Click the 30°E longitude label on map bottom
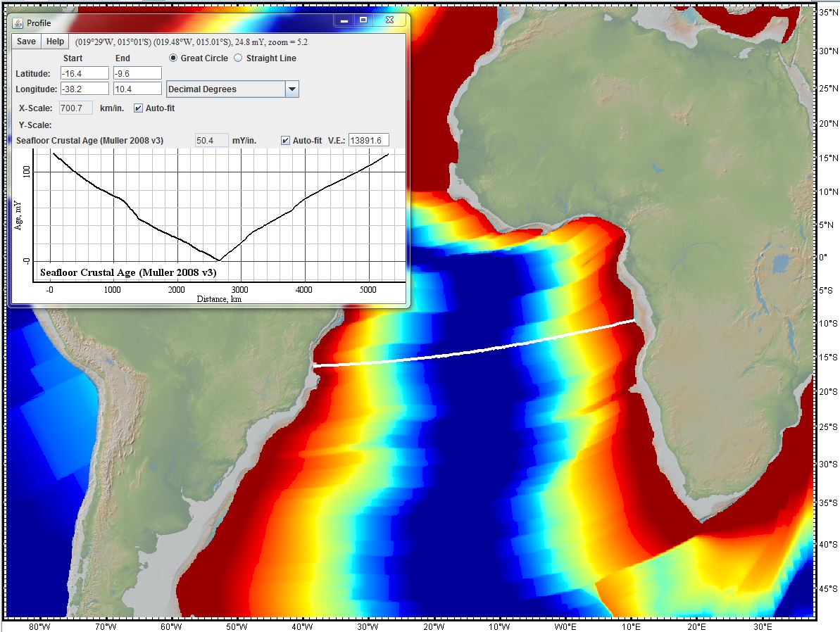Screen dimensions: 840x632 click(x=763, y=626)
